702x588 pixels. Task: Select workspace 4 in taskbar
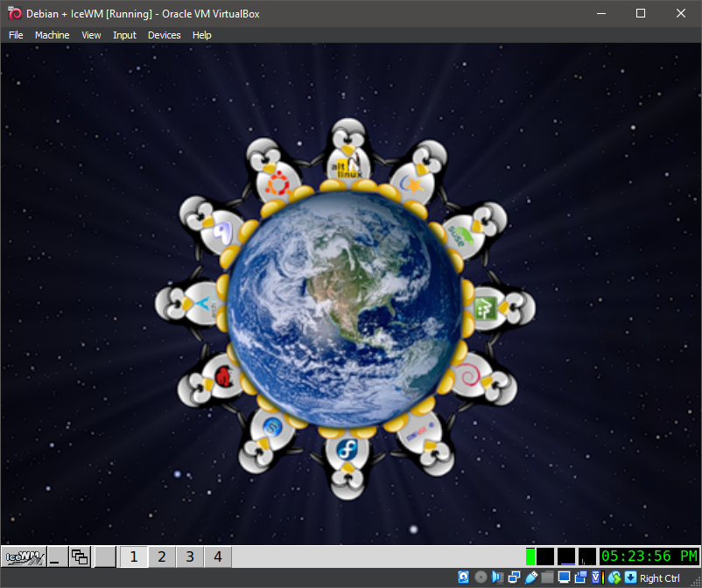(218, 556)
